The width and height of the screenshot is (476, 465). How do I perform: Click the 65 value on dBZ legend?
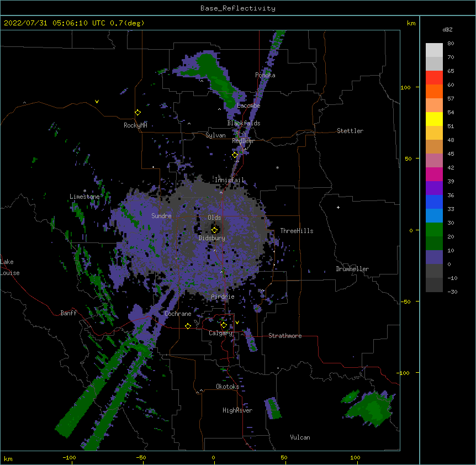point(451,71)
